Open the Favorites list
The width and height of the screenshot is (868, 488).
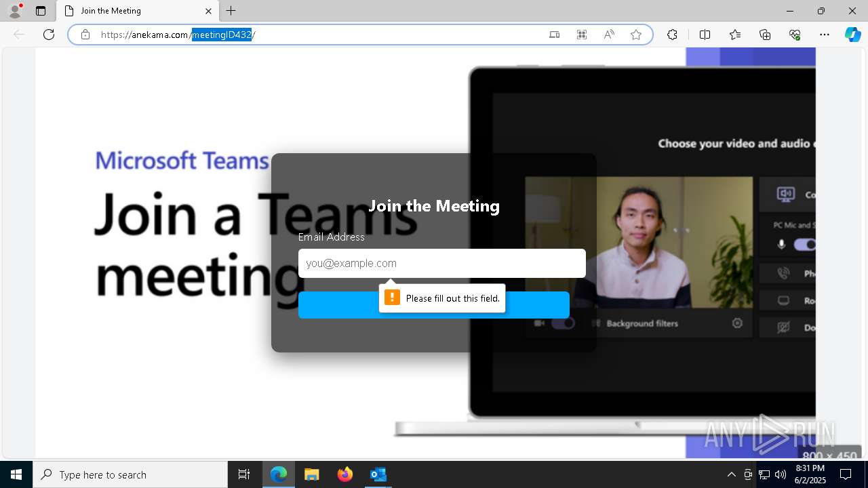735,35
